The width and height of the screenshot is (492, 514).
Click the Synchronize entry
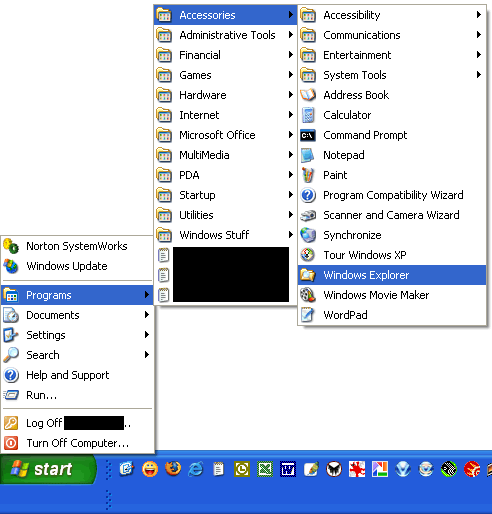(392, 235)
